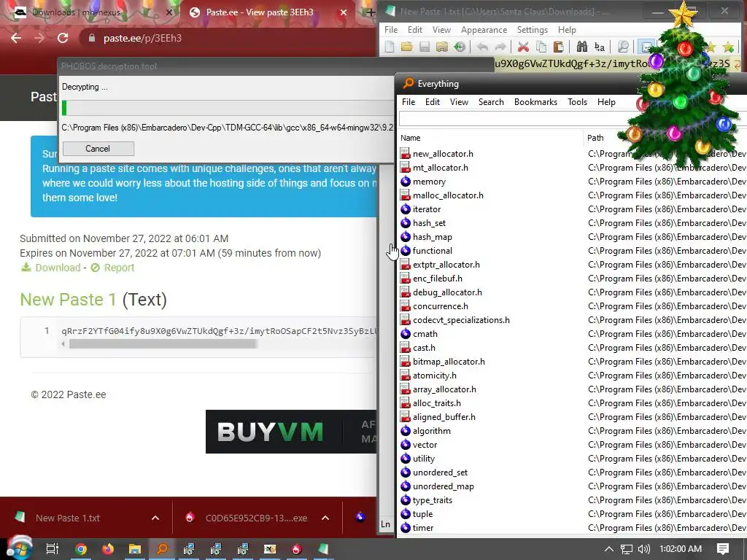
Task: Open File Explorer from the taskbar
Action: click(x=135, y=549)
